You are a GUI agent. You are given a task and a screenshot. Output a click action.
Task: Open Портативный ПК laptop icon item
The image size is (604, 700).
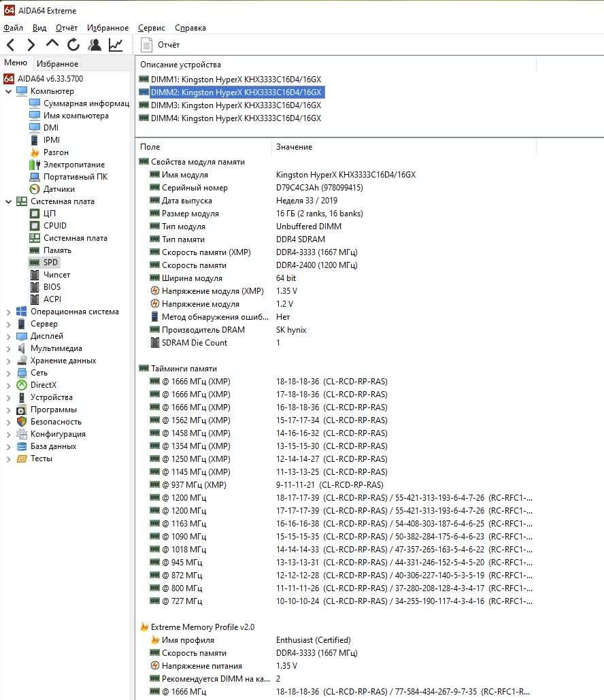[x=35, y=177]
